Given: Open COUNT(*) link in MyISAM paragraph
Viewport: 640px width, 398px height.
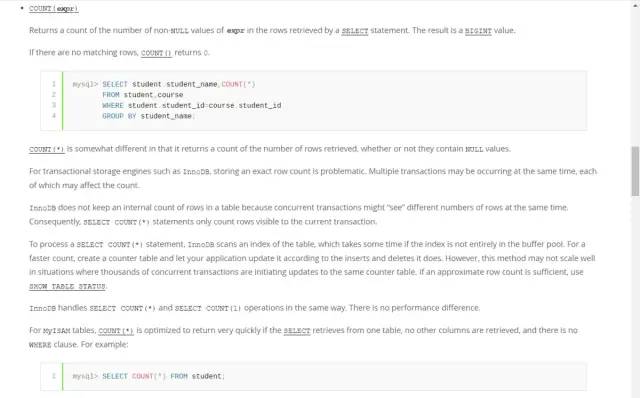Looking at the screenshot, I should [x=116, y=331].
